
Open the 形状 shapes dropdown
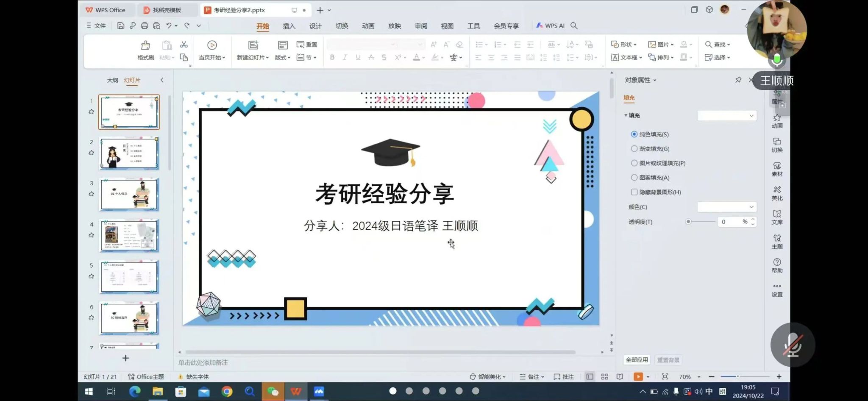point(624,45)
